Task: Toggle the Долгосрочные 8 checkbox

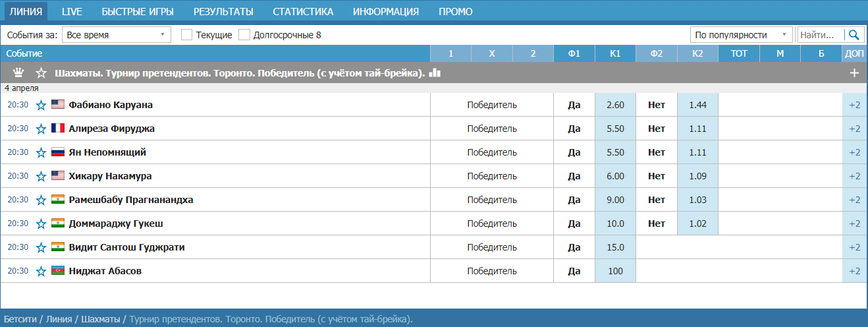Action: click(244, 35)
